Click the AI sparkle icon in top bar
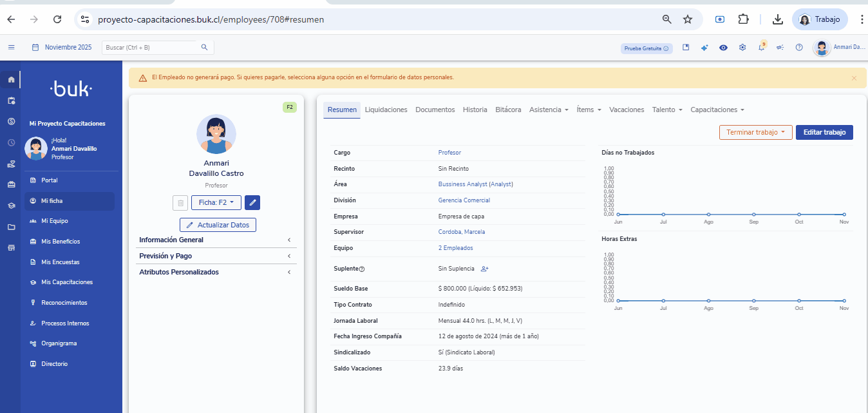The width and height of the screenshot is (868, 413). (x=704, y=48)
